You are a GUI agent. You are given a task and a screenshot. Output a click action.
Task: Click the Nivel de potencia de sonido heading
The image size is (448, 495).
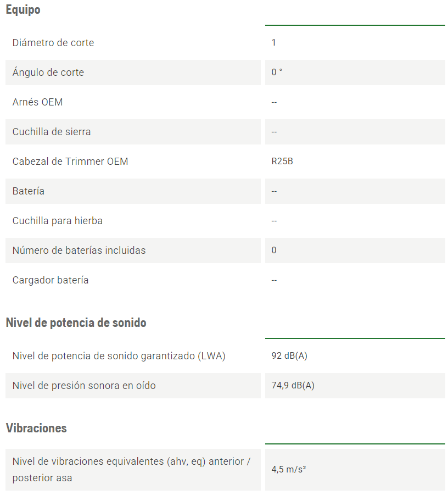[x=76, y=322]
